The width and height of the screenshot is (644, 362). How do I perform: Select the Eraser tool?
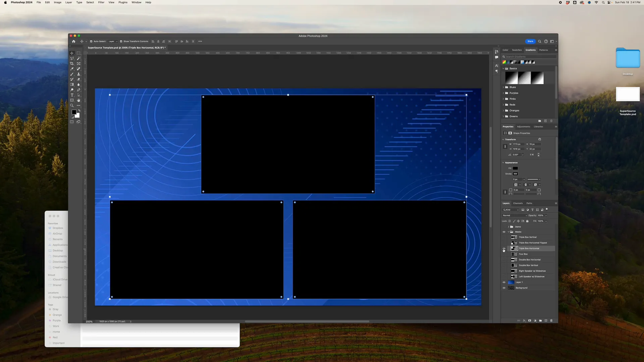point(78,79)
